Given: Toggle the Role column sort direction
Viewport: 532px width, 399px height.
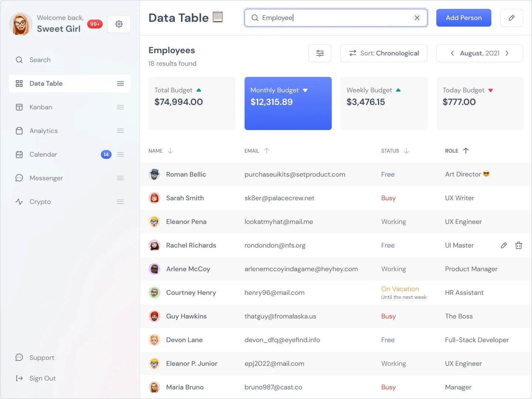Looking at the screenshot, I should [466, 151].
